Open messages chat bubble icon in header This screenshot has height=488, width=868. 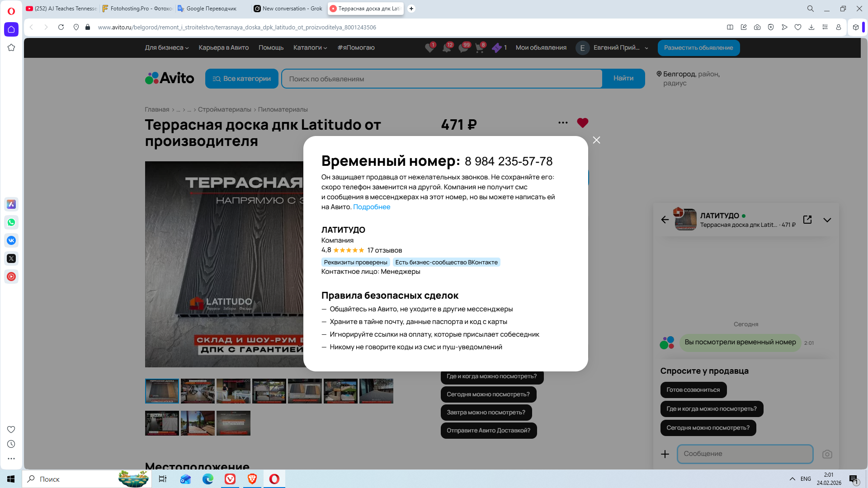pos(463,48)
